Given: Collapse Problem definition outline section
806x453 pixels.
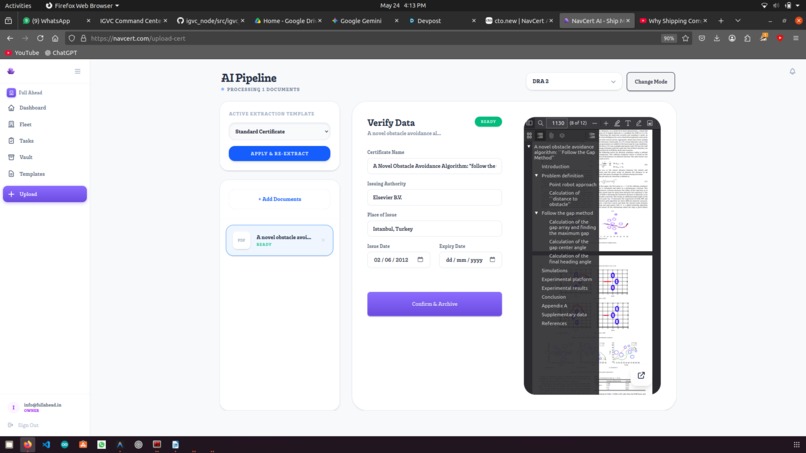Looking at the screenshot, I should click(536, 176).
